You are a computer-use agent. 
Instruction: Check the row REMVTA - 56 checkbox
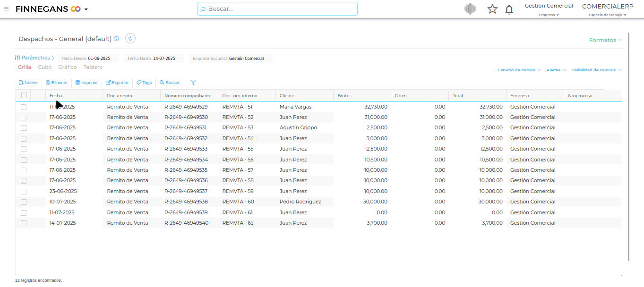pyautogui.click(x=24, y=160)
